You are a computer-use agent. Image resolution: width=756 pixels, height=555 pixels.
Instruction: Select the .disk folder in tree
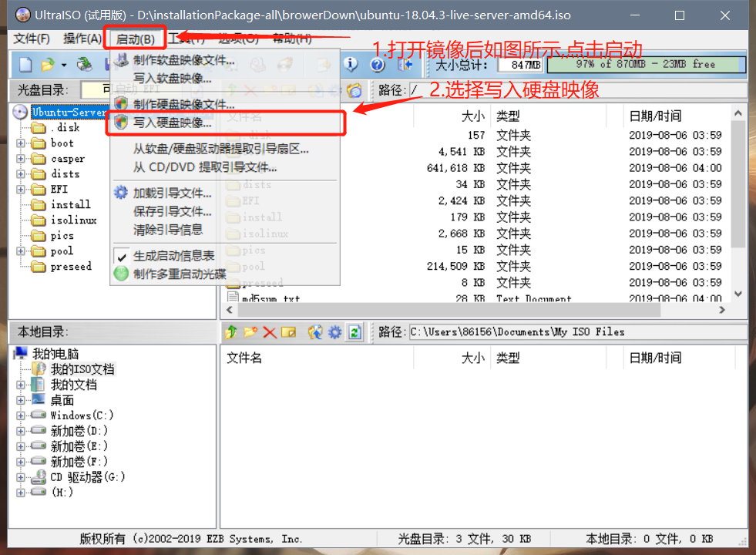click(65, 128)
